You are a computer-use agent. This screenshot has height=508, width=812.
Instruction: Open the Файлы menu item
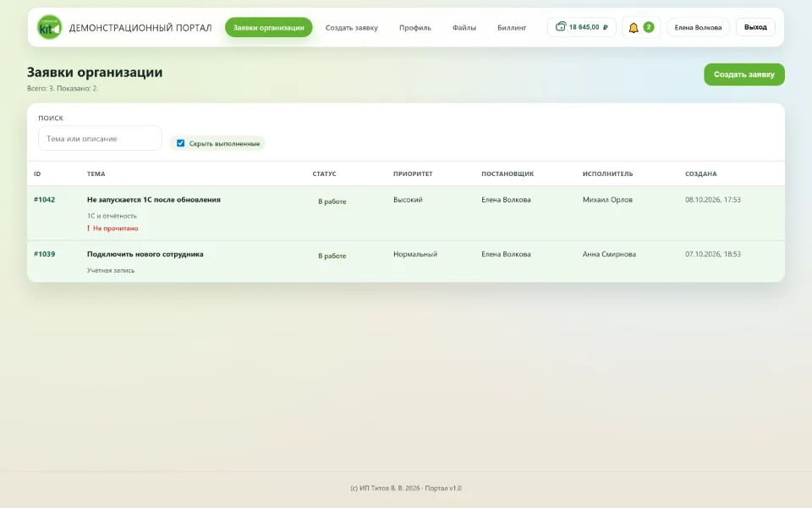(x=464, y=27)
